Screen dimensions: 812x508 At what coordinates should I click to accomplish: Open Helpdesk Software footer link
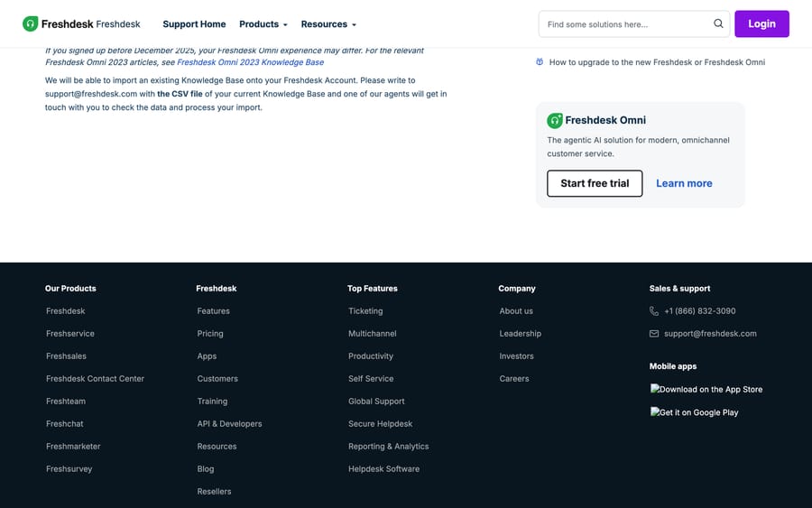[383, 468]
